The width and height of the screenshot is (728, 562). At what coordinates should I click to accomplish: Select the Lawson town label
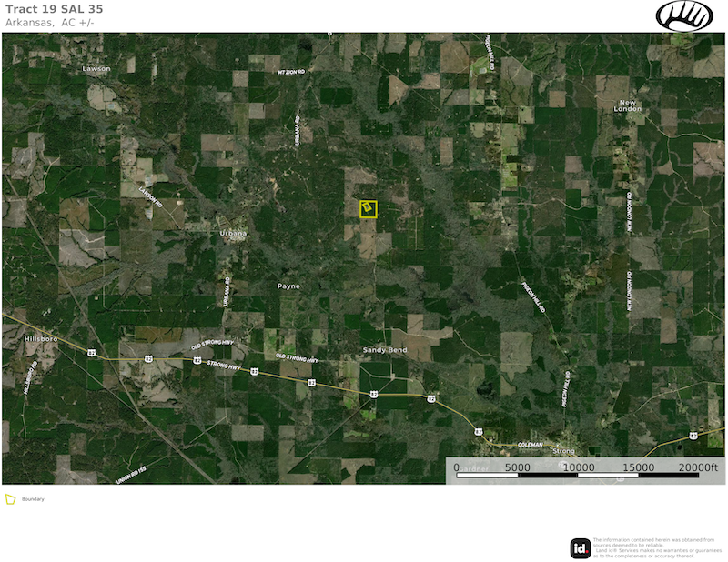[x=96, y=69]
